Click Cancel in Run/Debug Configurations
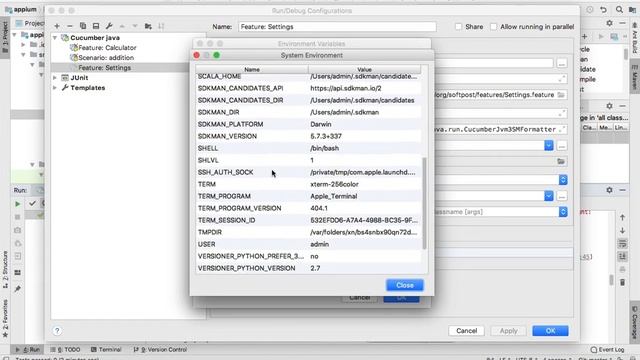The height and width of the screenshot is (360, 640). point(467,331)
